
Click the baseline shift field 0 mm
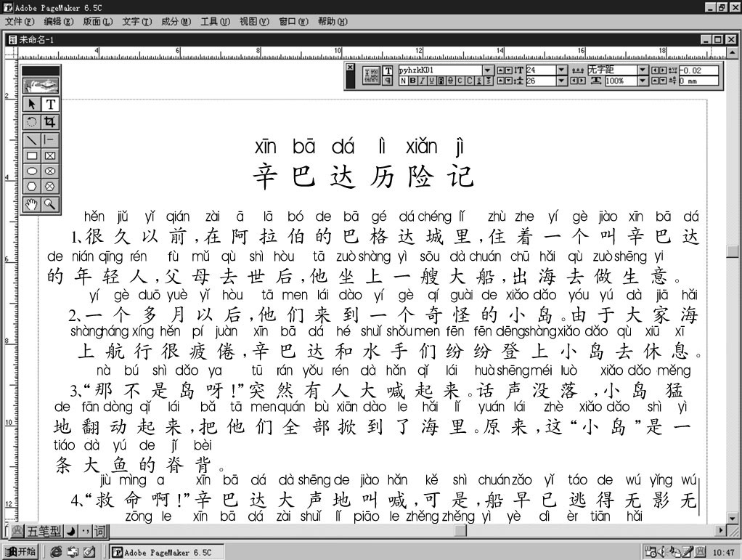(x=698, y=81)
